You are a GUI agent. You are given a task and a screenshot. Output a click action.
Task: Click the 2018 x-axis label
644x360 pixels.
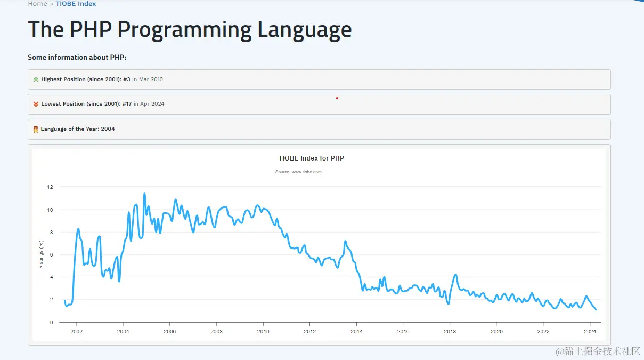(x=450, y=331)
